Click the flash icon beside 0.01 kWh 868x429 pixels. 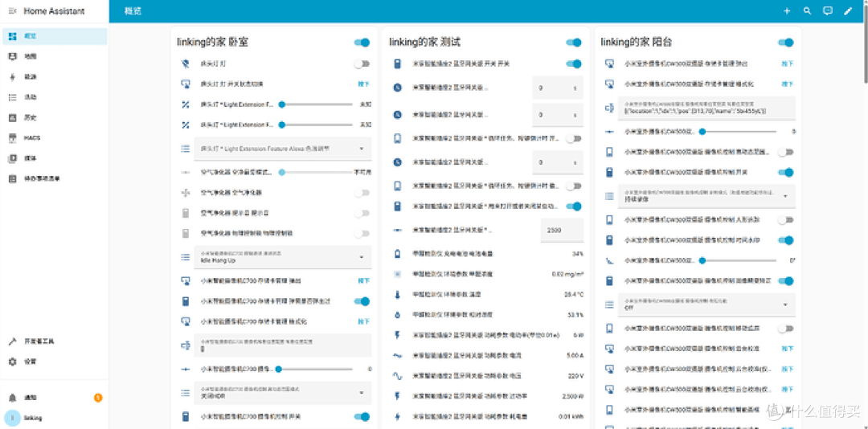pos(397,416)
